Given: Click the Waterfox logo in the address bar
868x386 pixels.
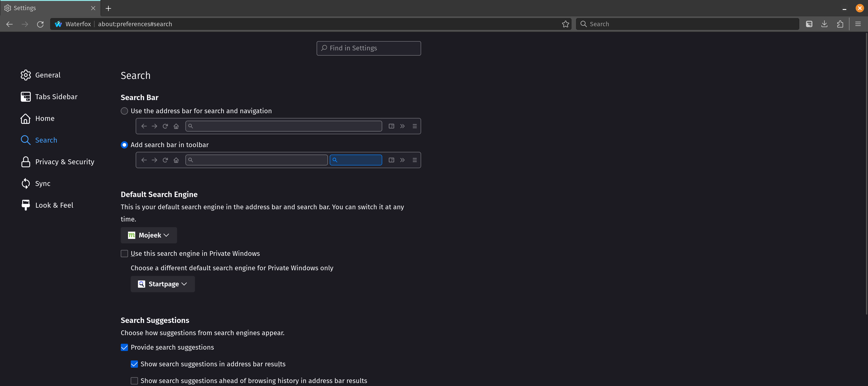Looking at the screenshot, I should pyautogui.click(x=58, y=24).
